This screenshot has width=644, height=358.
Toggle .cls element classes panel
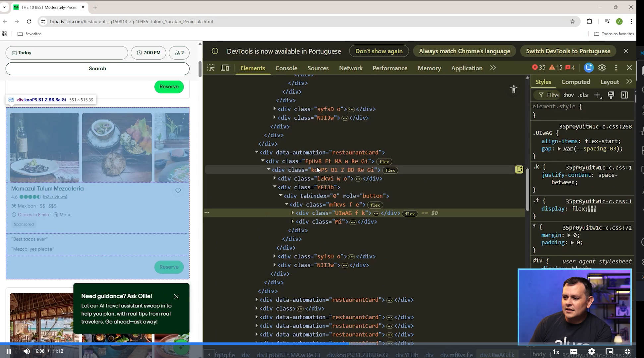[583, 95]
